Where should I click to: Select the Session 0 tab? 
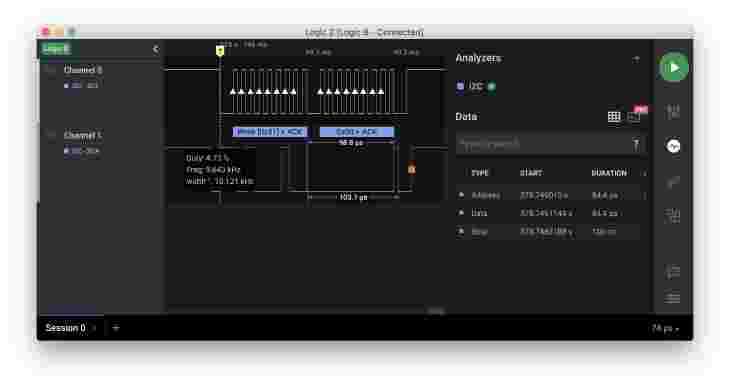coord(65,328)
